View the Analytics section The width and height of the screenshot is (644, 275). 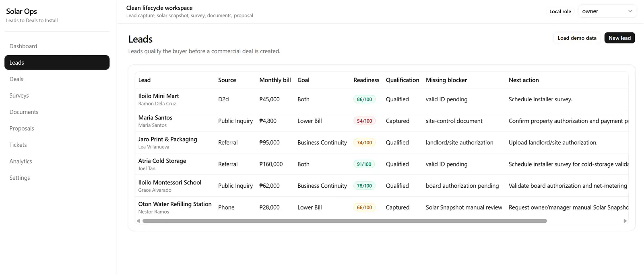(x=57, y=162)
